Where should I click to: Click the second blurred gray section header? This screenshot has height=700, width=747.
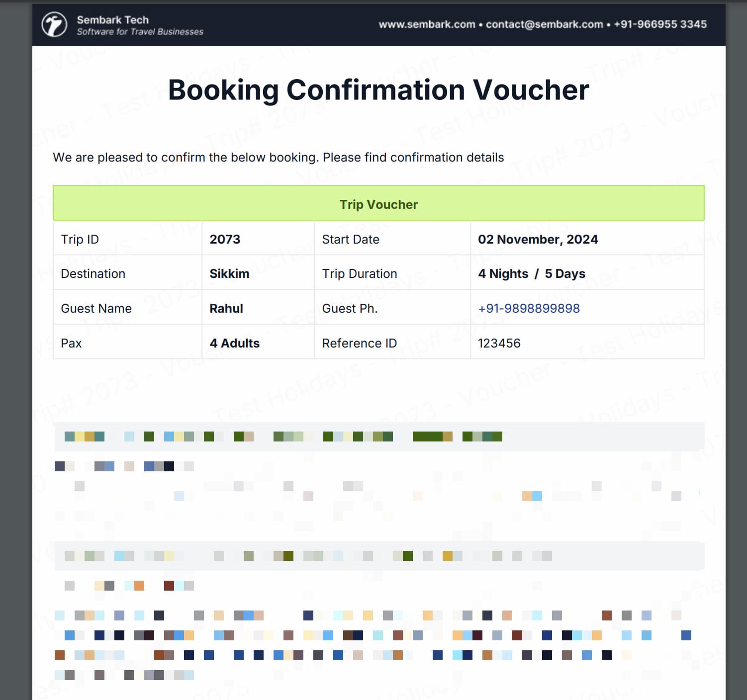pos(378,556)
